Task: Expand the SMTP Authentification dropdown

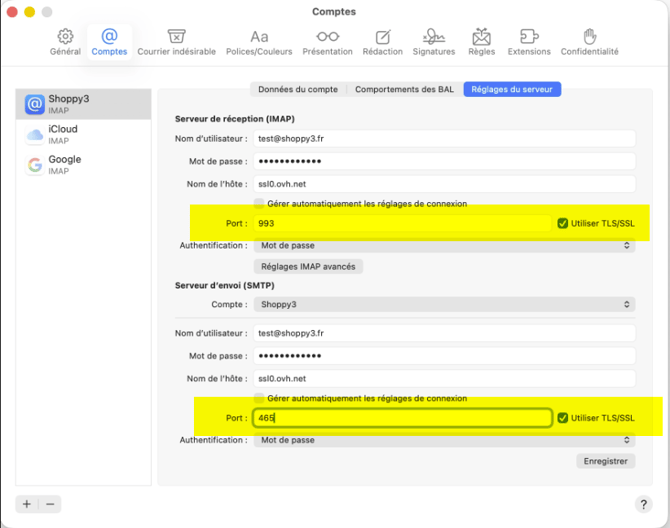Action: pos(444,440)
